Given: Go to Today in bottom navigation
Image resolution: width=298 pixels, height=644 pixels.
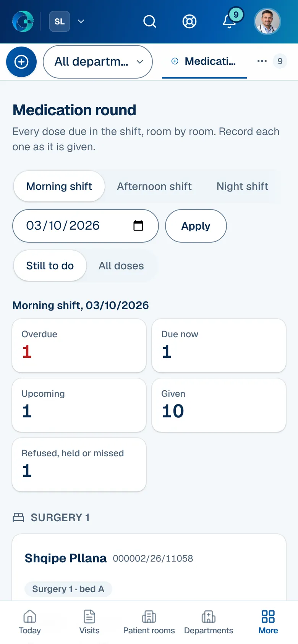Looking at the screenshot, I should coord(30,622).
